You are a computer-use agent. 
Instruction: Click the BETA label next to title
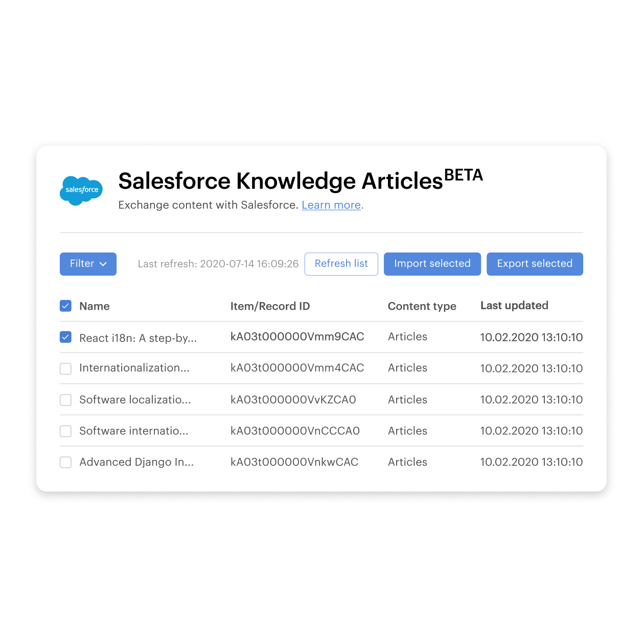464,175
